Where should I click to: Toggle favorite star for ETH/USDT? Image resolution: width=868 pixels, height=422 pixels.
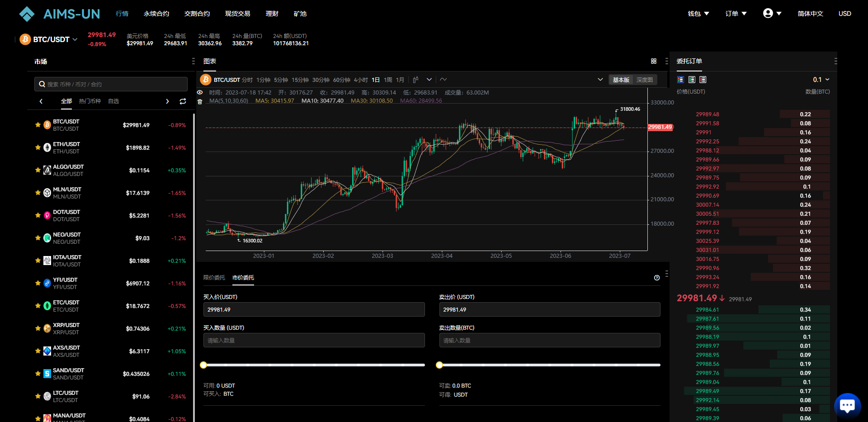click(38, 147)
